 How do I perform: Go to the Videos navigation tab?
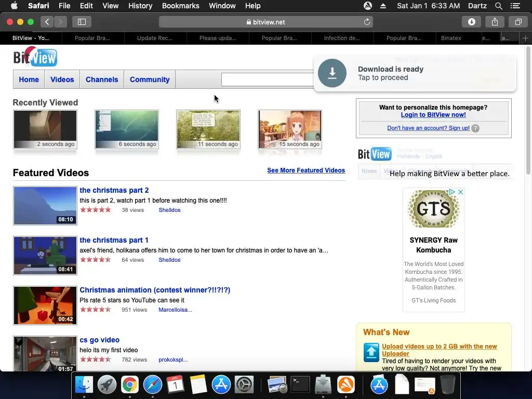[62, 79]
